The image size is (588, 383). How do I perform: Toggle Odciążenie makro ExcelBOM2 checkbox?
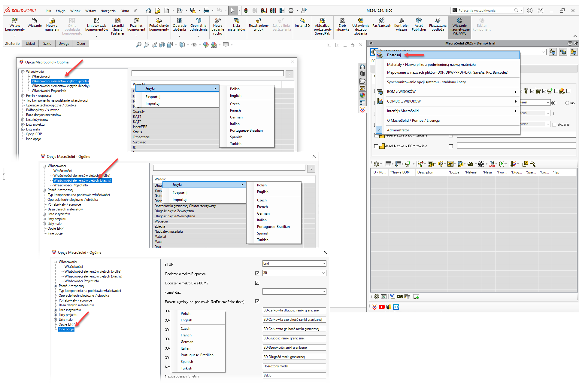(x=257, y=283)
